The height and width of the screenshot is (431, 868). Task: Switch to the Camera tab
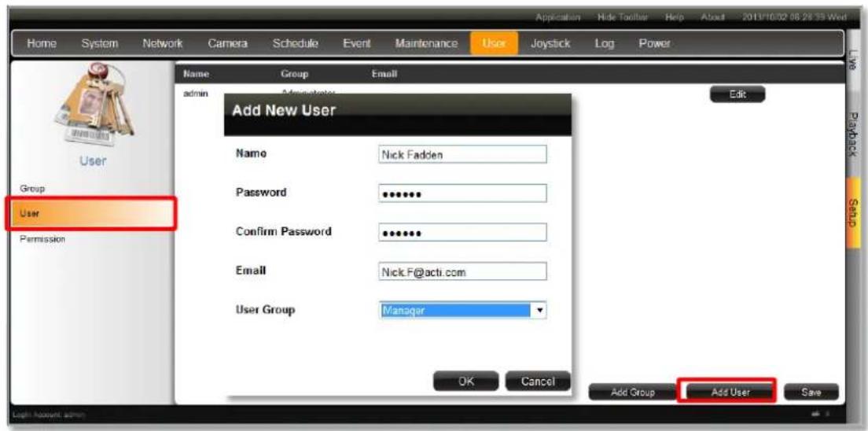pyautogui.click(x=227, y=43)
